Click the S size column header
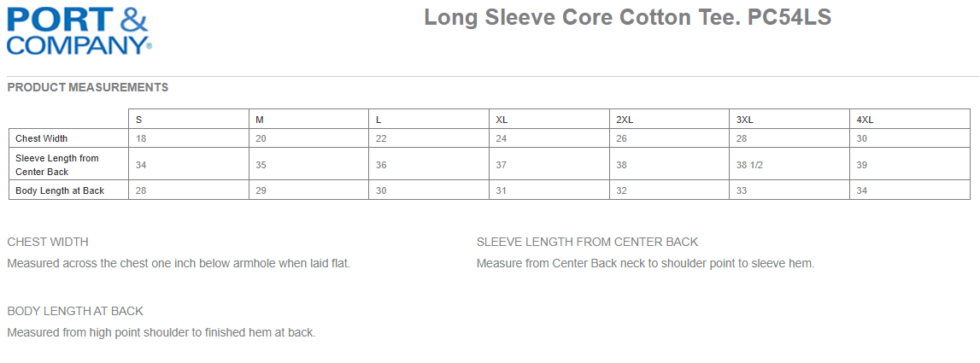 [139, 120]
